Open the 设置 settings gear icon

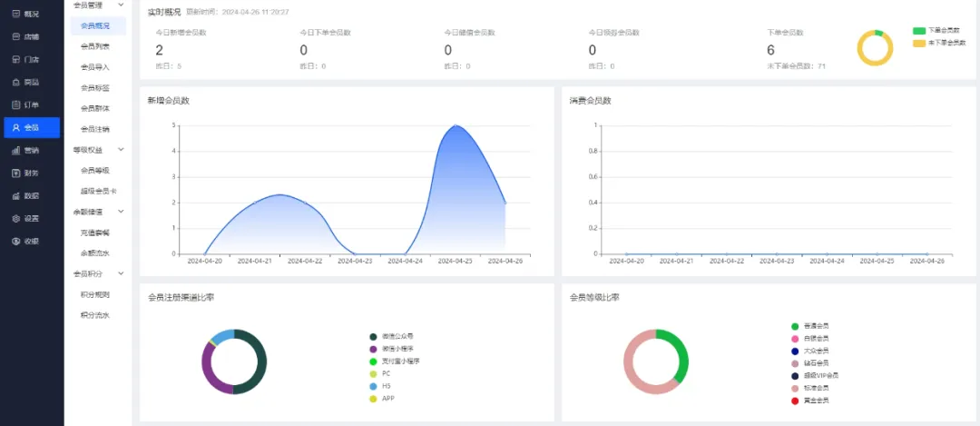click(x=16, y=218)
